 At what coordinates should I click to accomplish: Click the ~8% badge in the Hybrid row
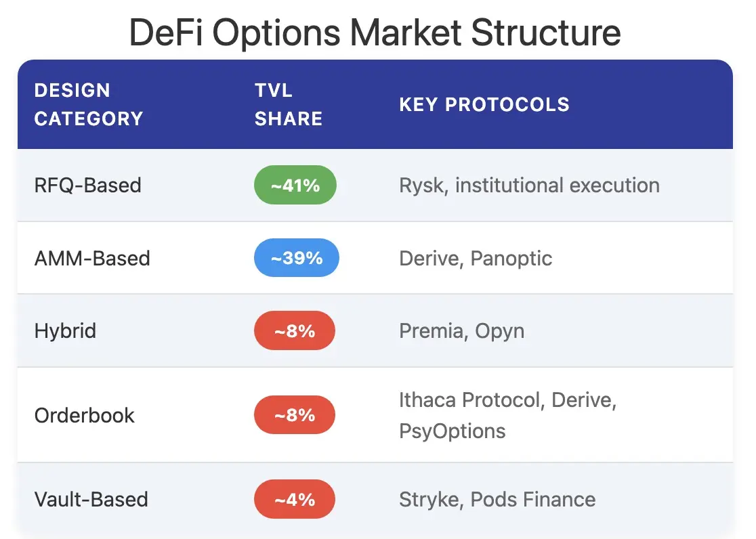pos(295,330)
